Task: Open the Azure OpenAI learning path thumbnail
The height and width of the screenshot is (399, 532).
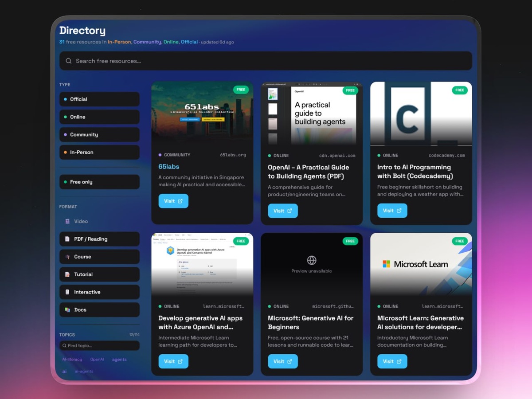Action: click(x=202, y=265)
